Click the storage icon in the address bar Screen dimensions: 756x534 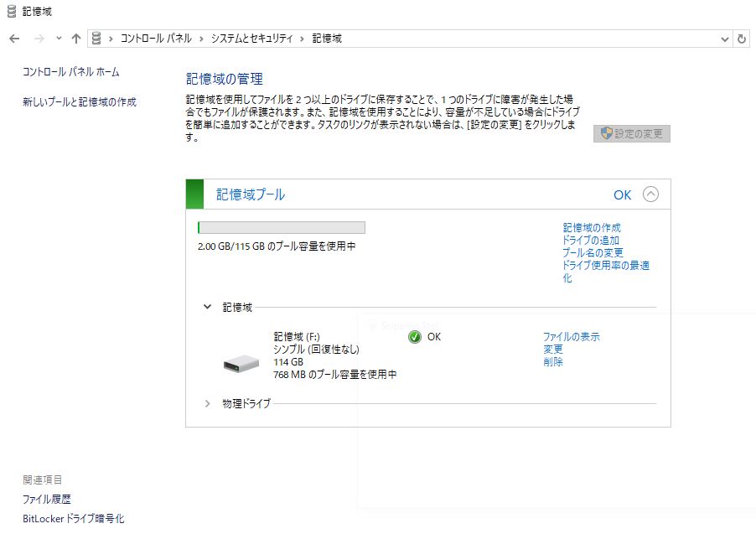pyautogui.click(x=97, y=39)
